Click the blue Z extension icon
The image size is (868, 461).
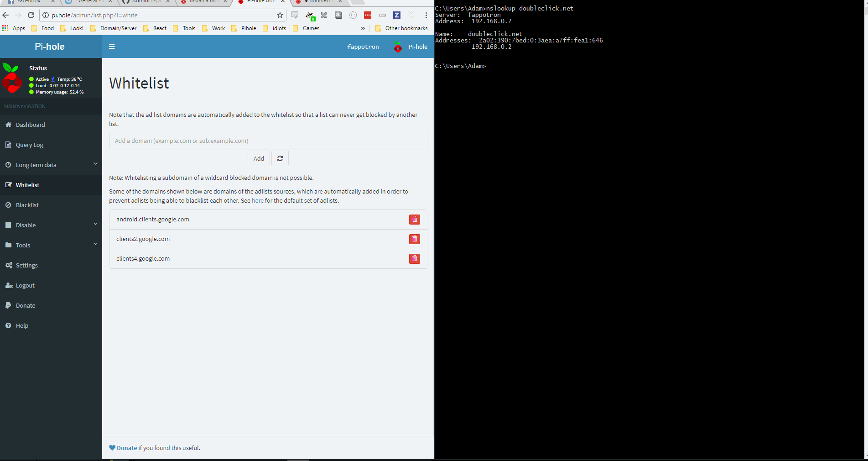coord(397,15)
